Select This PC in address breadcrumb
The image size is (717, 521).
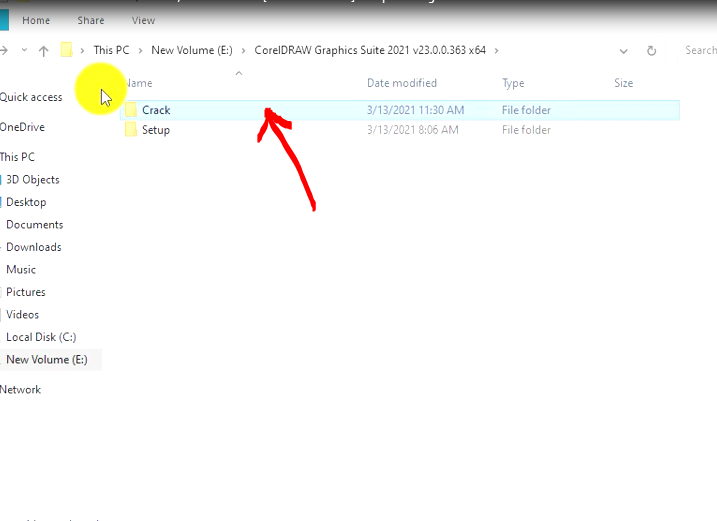point(111,50)
